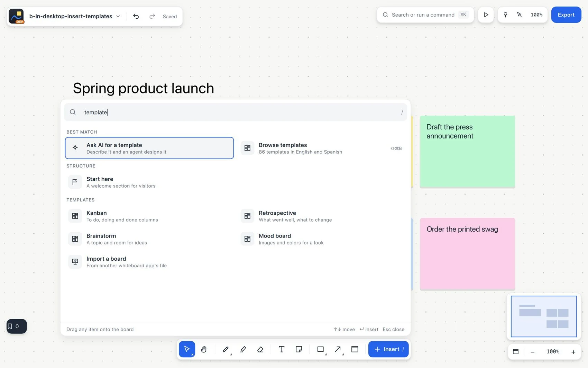Insert Start here structure item
The height and width of the screenshot is (368, 588).
point(149,182)
